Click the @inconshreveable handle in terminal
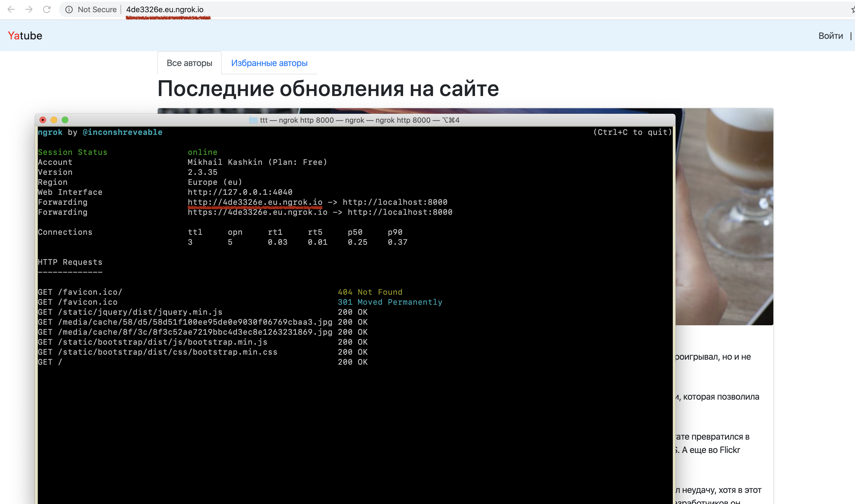This screenshot has height=504, width=855. (x=123, y=132)
